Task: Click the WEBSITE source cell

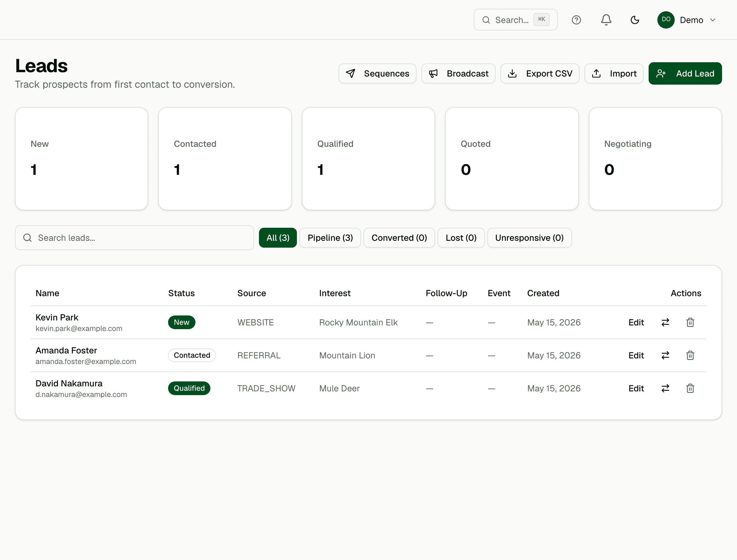Action: coord(256,322)
